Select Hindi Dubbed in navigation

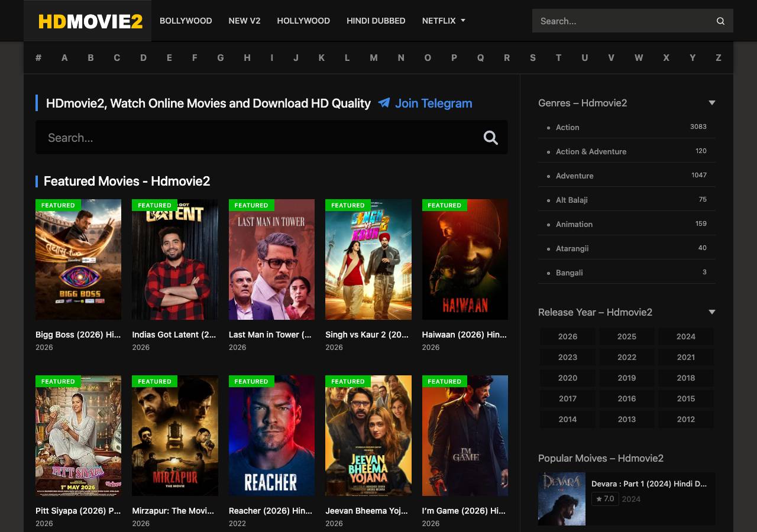(376, 21)
